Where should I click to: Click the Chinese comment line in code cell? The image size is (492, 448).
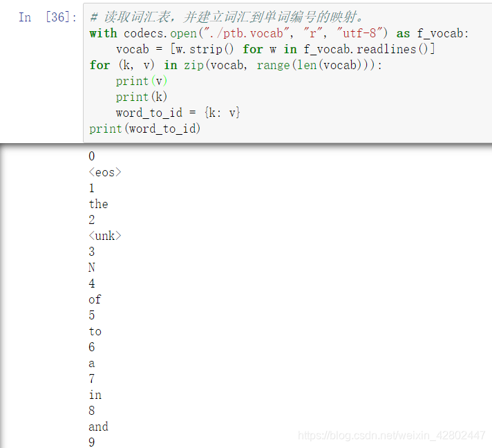pyautogui.click(x=226, y=17)
